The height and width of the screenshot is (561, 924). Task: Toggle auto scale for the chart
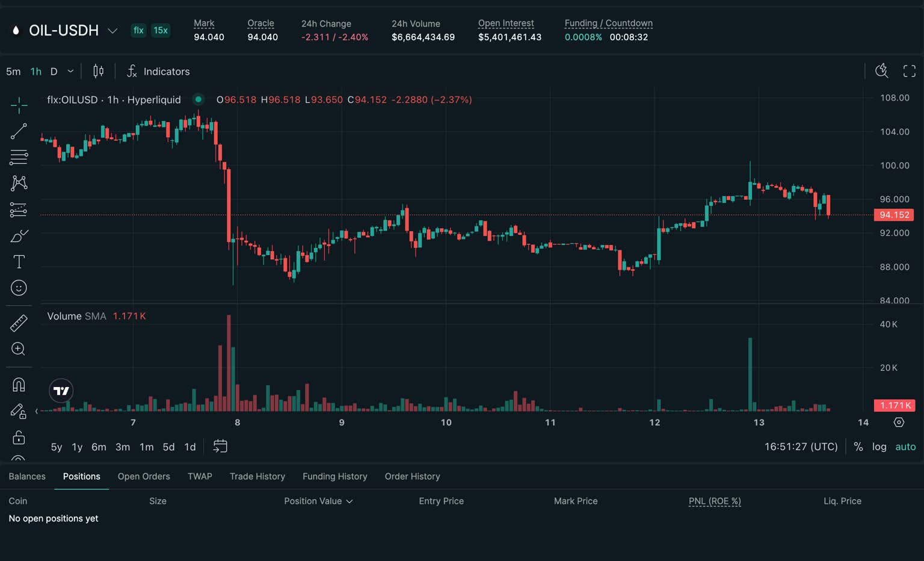click(905, 447)
